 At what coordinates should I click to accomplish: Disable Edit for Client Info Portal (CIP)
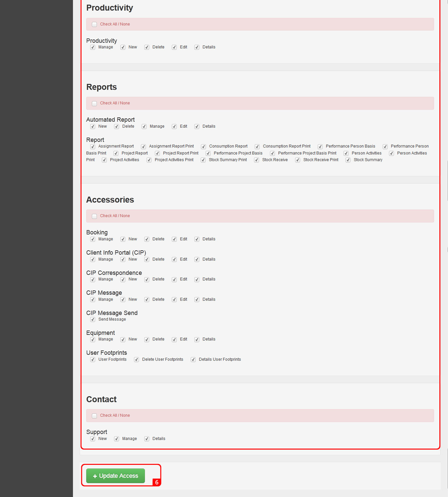[x=174, y=260]
